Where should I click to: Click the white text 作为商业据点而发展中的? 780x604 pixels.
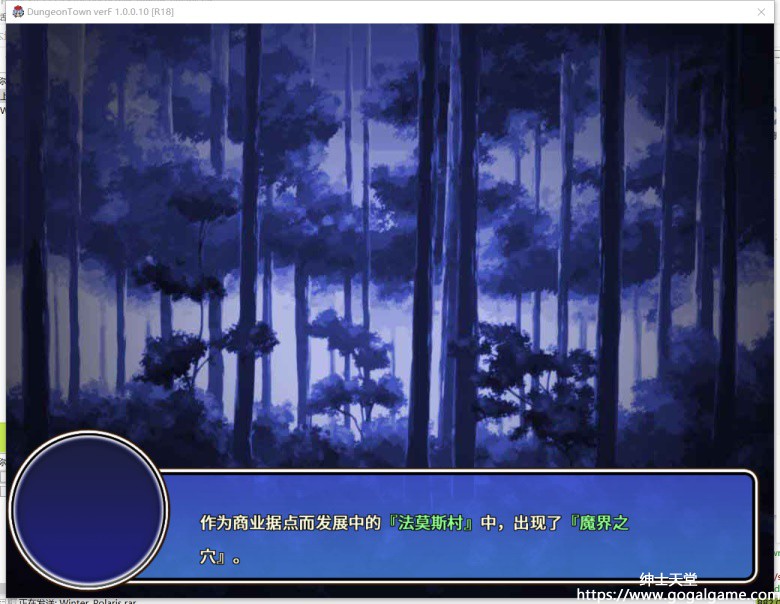[290, 522]
